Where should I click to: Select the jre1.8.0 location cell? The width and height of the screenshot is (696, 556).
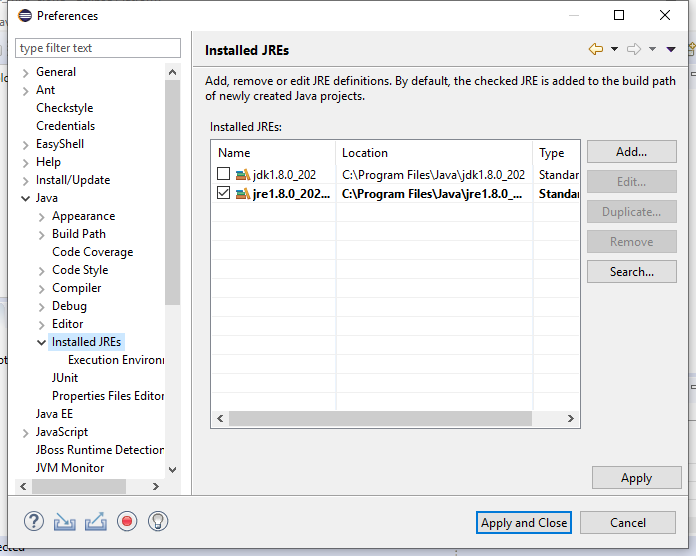coord(434,194)
